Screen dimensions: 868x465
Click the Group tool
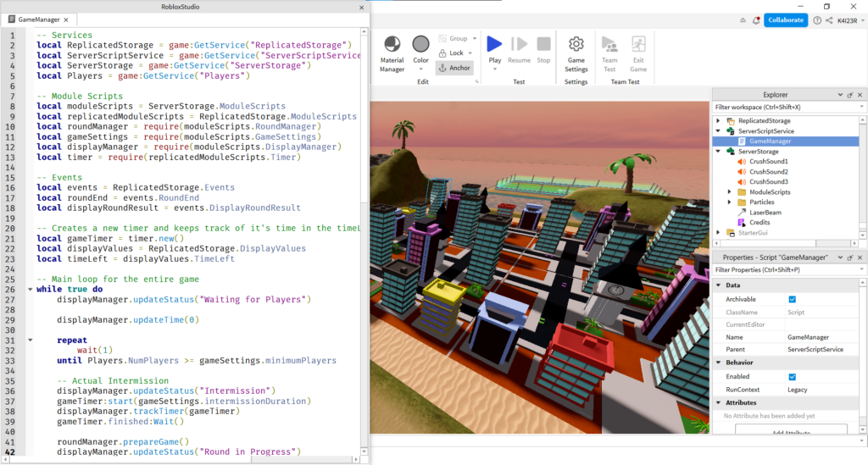coord(453,38)
